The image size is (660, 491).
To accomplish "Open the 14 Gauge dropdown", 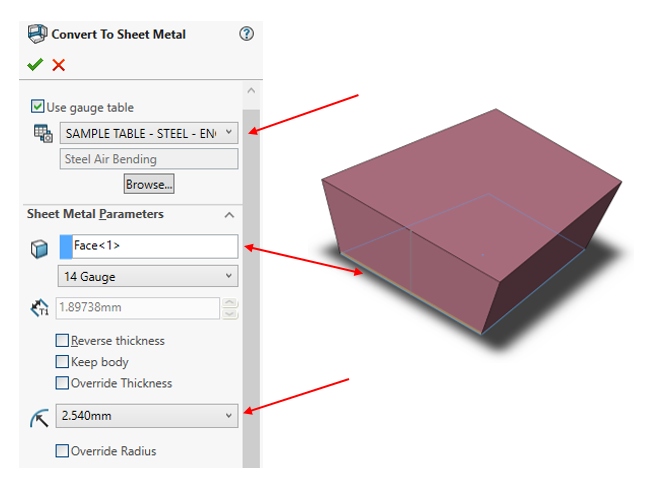I will [x=229, y=276].
